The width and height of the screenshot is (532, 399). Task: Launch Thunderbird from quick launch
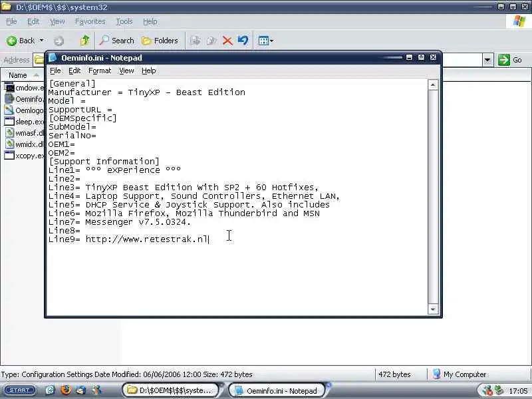[81, 390]
